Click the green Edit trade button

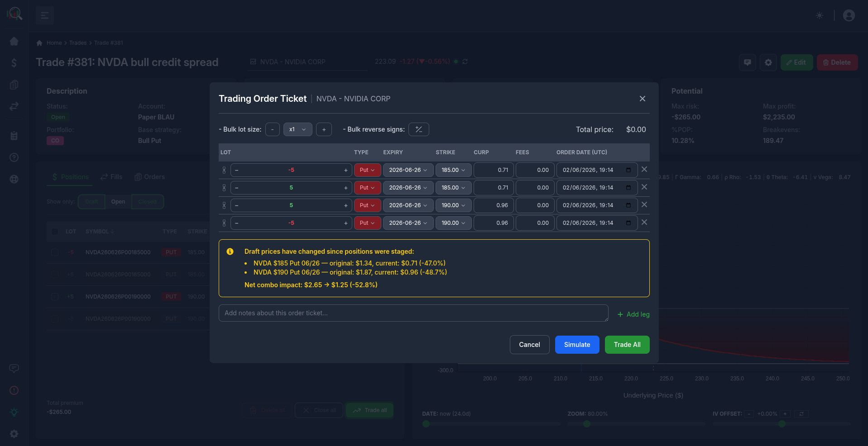click(x=796, y=62)
